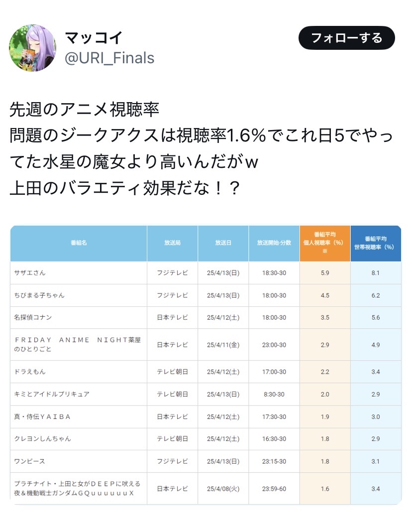
Task: Click the マッコイ display name
Action: [x=94, y=37]
